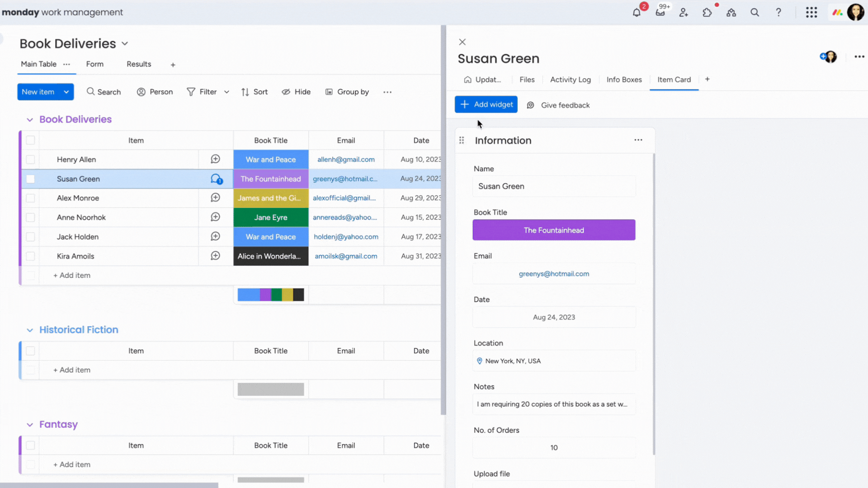This screenshot has width=868, height=488.
Task: Open Kira Amoils' conversation bubble
Action: pyautogui.click(x=216, y=256)
